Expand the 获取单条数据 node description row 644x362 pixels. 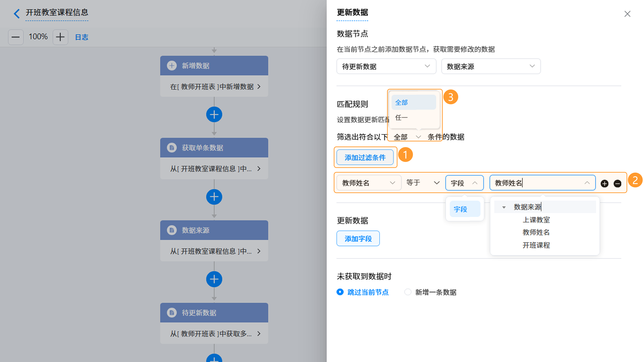214,169
